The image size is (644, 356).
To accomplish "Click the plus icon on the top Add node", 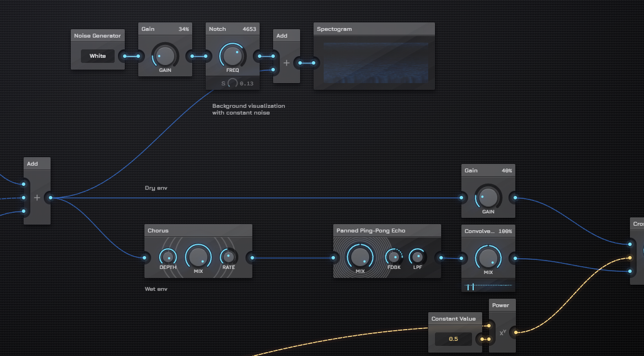I will (x=287, y=63).
